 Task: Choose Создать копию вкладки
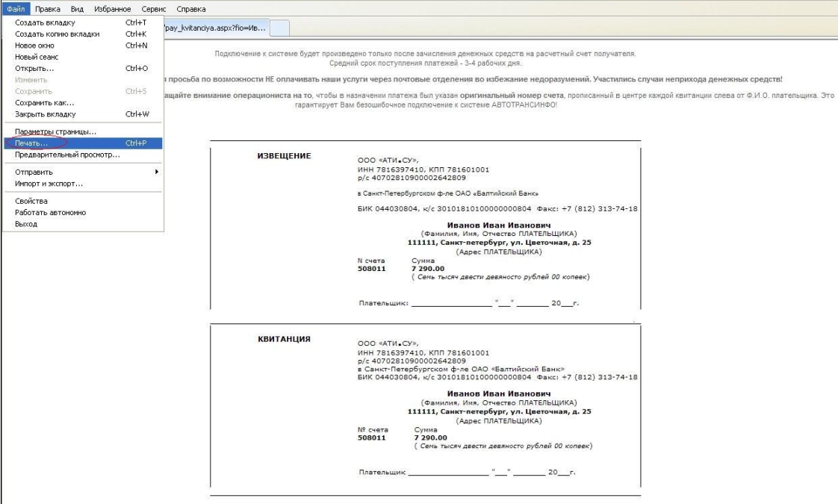(x=57, y=34)
